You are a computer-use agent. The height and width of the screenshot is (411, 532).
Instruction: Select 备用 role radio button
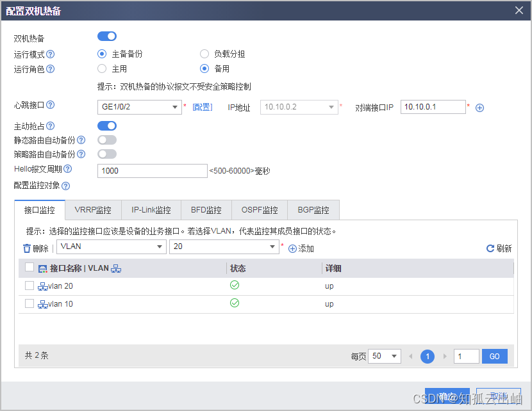(204, 68)
